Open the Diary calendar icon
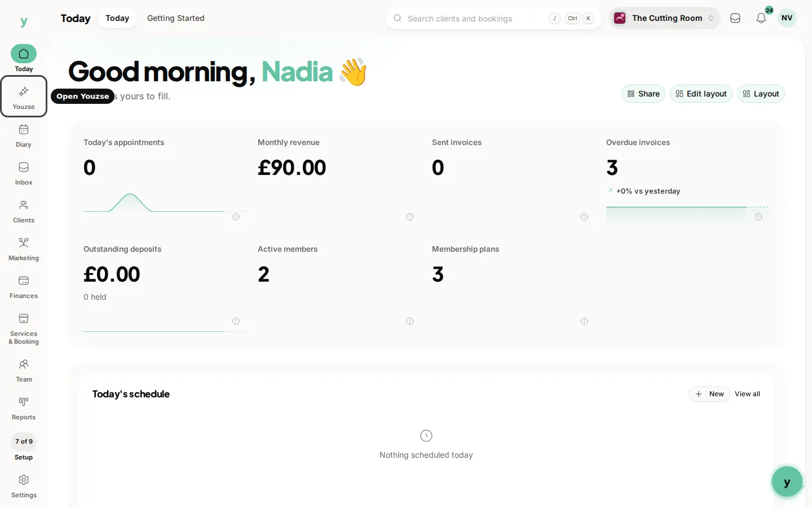Screen dimensions: 812x508 (24, 130)
